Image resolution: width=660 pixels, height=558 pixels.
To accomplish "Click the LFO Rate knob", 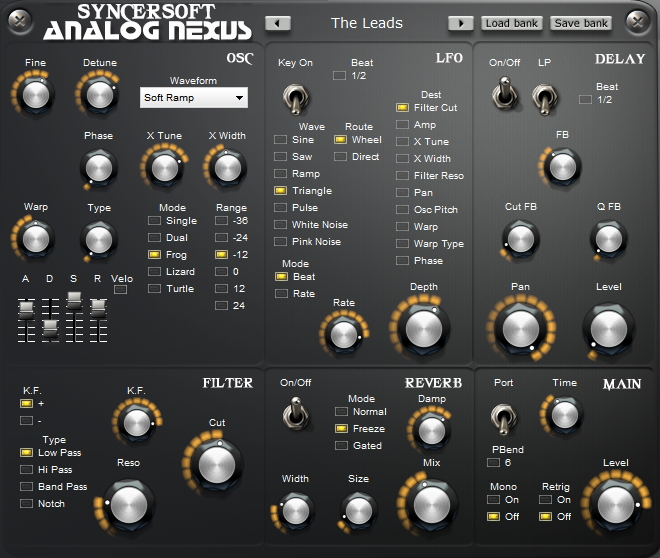I will point(344,335).
